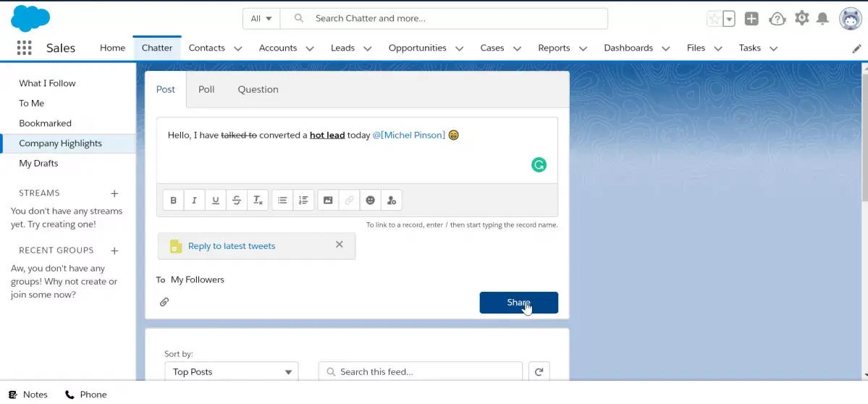The image size is (868, 404).
Task: Insert an image into the post
Action: pyautogui.click(x=328, y=201)
